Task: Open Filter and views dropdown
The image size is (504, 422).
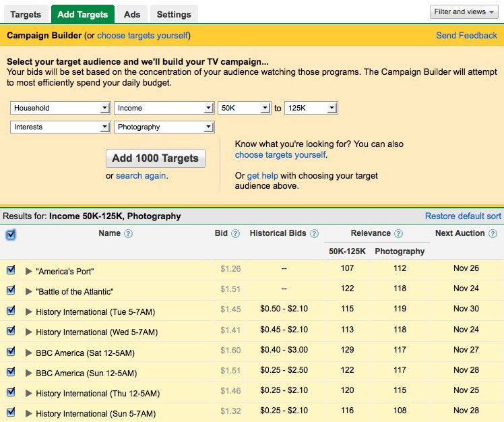Action: click(x=464, y=12)
